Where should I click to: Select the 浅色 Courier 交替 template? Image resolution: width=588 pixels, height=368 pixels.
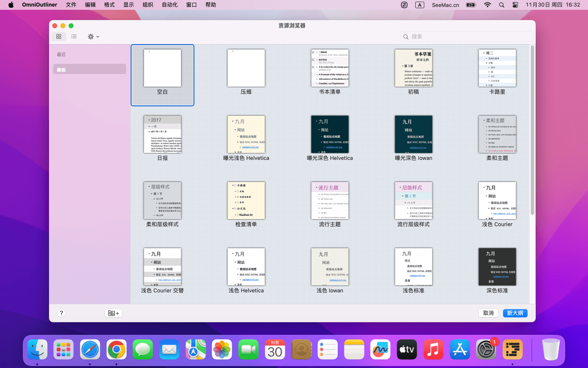(x=163, y=267)
